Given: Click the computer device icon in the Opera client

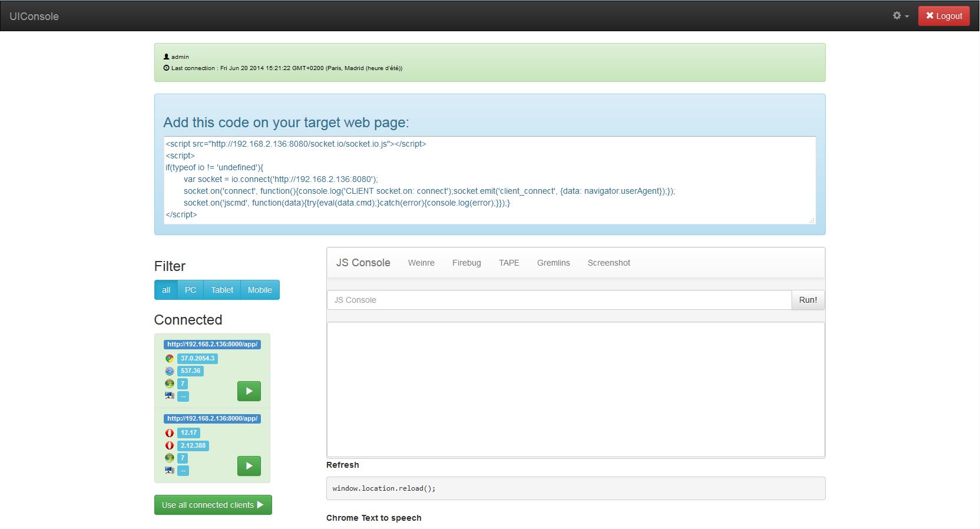Looking at the screenshot, I should (170, 470).
